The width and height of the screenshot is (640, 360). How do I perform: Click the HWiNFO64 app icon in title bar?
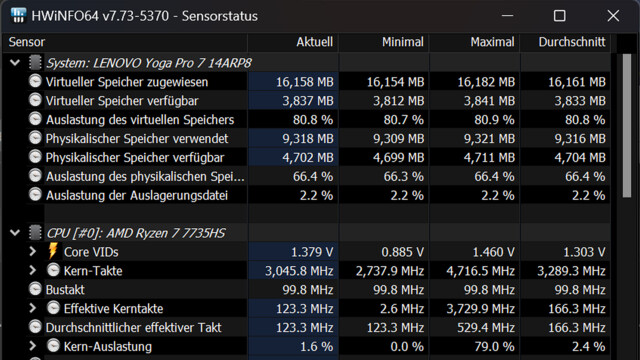tap(18, 16)
